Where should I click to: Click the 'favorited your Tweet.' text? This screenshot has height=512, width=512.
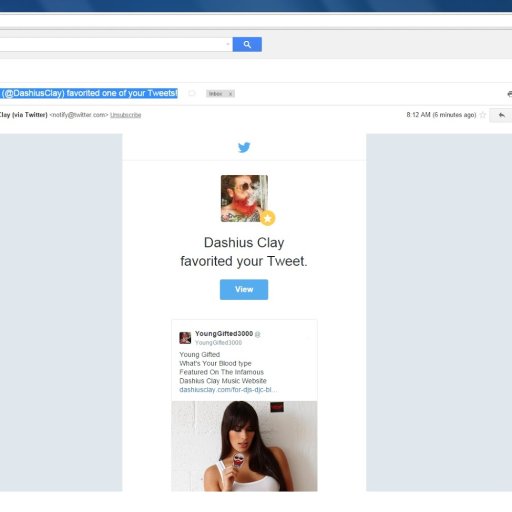click(244, 261)
